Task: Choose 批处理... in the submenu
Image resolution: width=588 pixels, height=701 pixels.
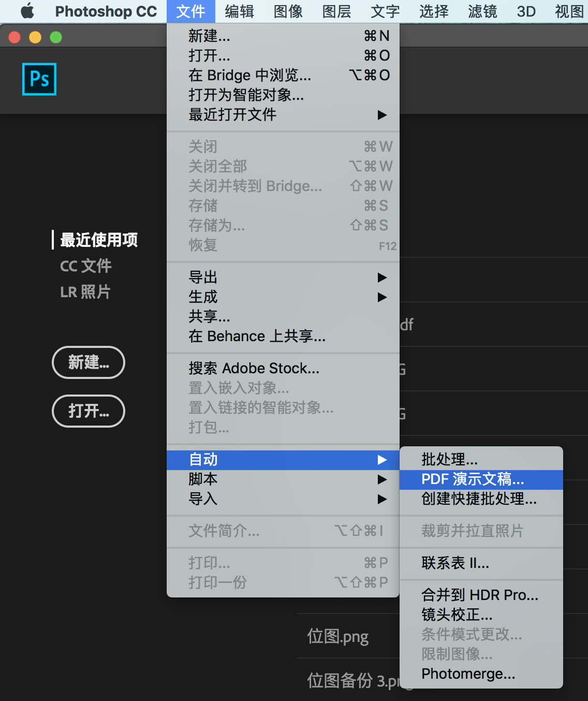Action: tap(481, 460)
